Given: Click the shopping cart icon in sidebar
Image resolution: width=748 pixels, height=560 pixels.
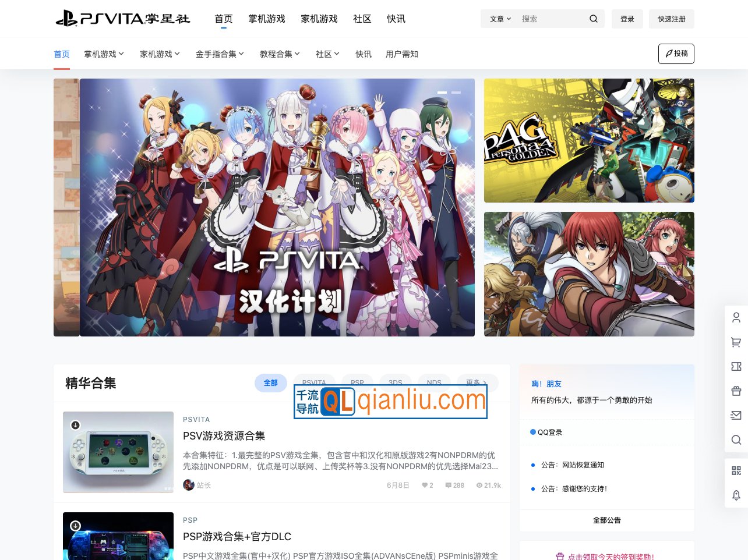Looking at the screenshot, I should click(x=736, y=342).
